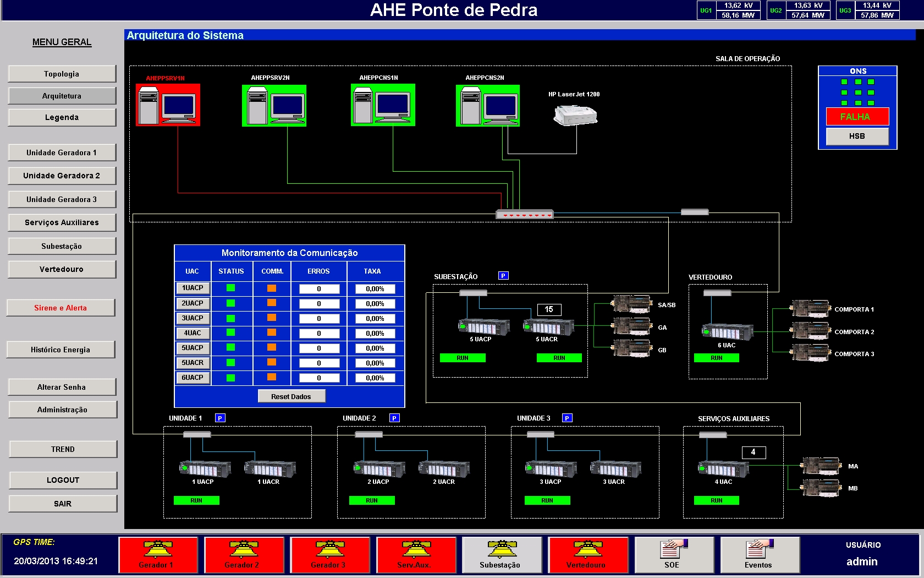Expand the P button beside Subestação
The image size is (924, 578).
(x=503, y=276)
